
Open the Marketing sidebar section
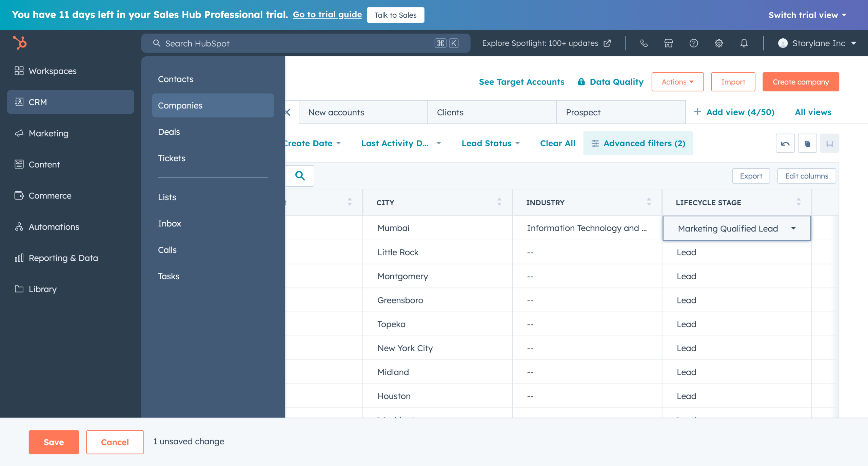point(71,133)
